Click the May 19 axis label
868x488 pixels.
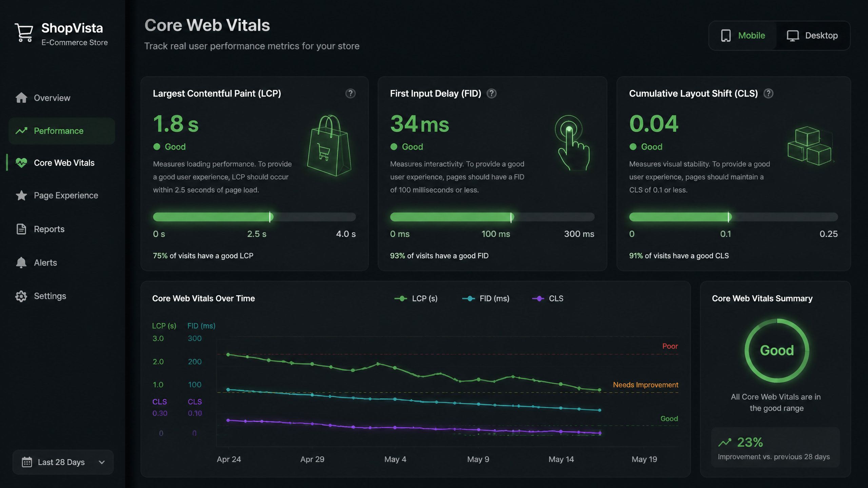click(x=644, y=460)
